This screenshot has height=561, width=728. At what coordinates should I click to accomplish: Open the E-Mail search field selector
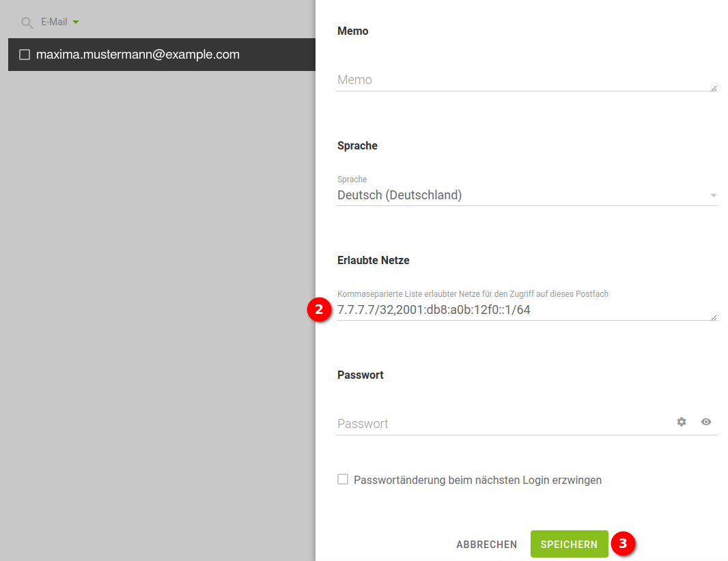(54, 22)
